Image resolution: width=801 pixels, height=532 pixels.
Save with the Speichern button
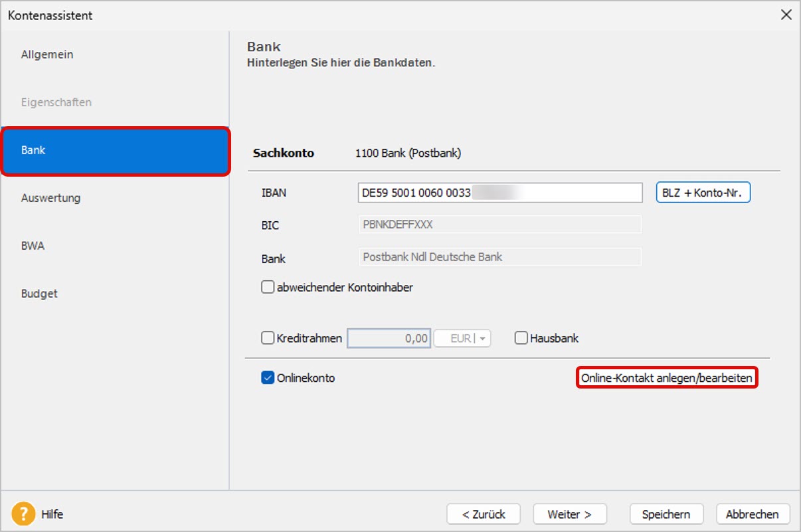point(666,514)
